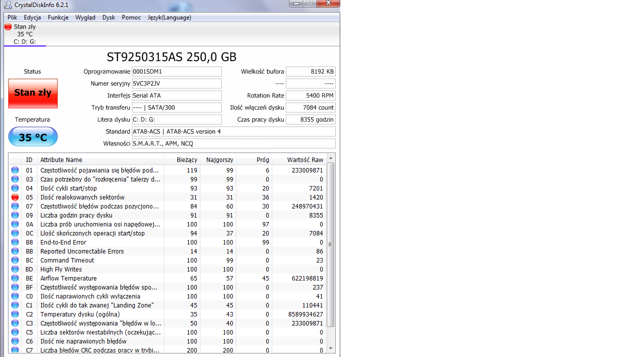Click the attribute list scrollbar thumb

click(x=331, y=245)
